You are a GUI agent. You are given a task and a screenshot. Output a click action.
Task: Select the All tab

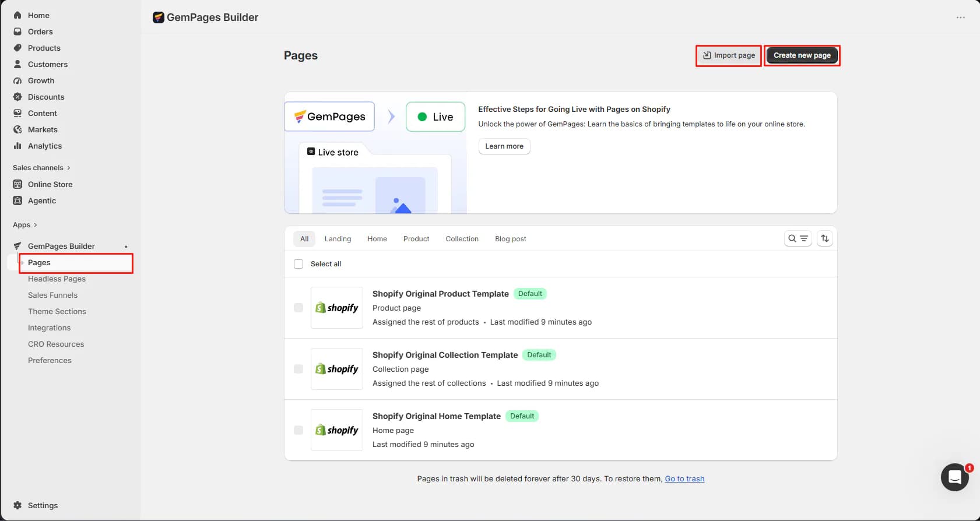tap(304, 239)
